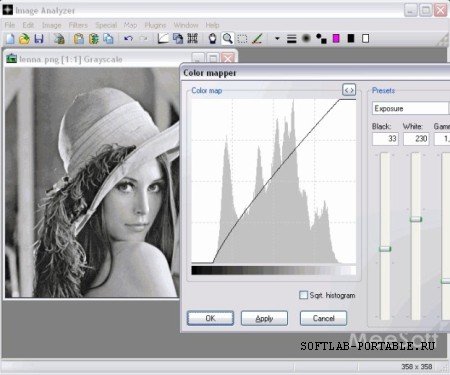
Task: Click the Black level slider handle
Action: (385, 249)
